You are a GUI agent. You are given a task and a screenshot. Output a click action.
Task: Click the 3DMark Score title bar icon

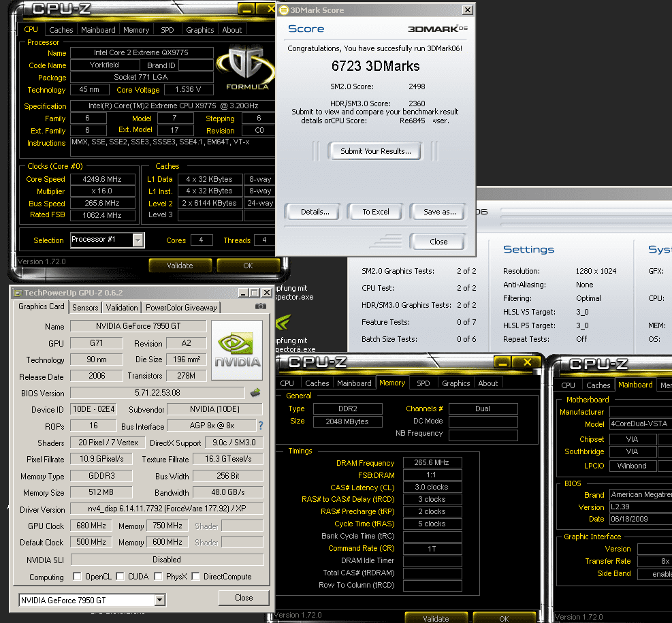click(284, 10)
